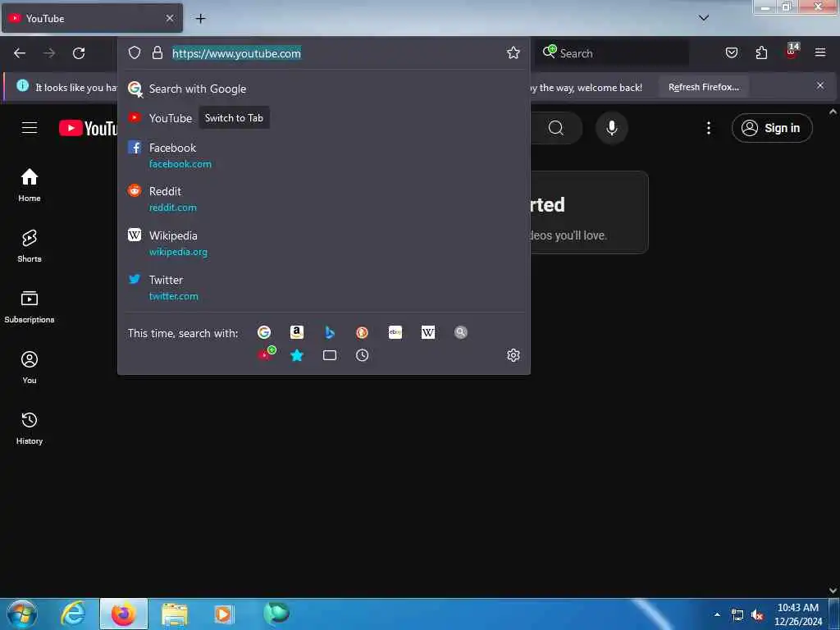840x630 pixels.
Task: Select the Facebook suggestion row
Action: pos(323,155)
